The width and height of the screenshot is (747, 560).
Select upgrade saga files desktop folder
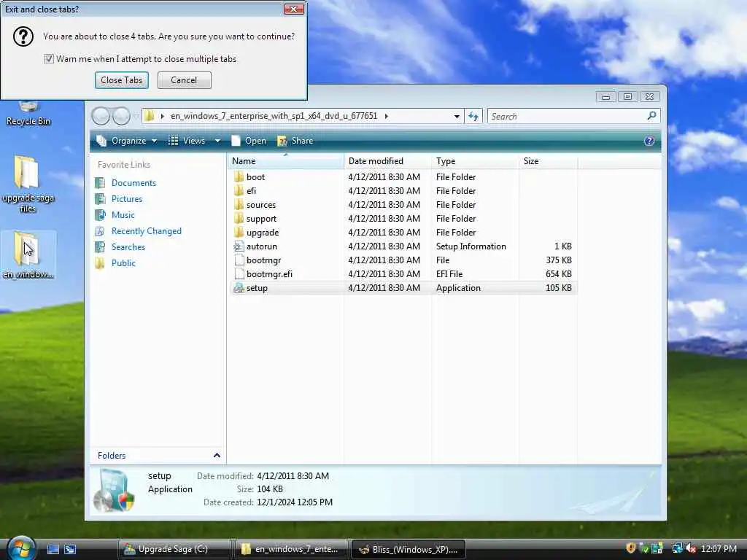(28, 184)
